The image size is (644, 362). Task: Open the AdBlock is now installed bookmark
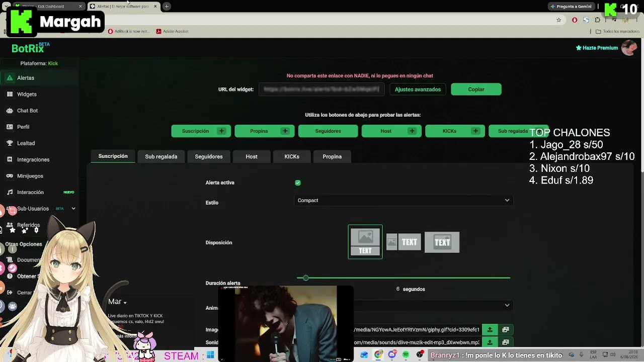click(129, 31)
